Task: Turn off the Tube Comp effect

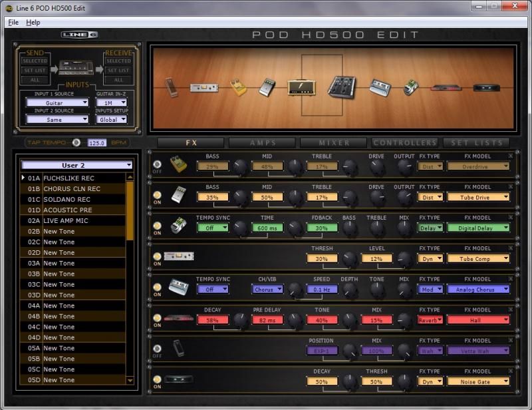Action: pyautogui.click(x=157, y=256)
